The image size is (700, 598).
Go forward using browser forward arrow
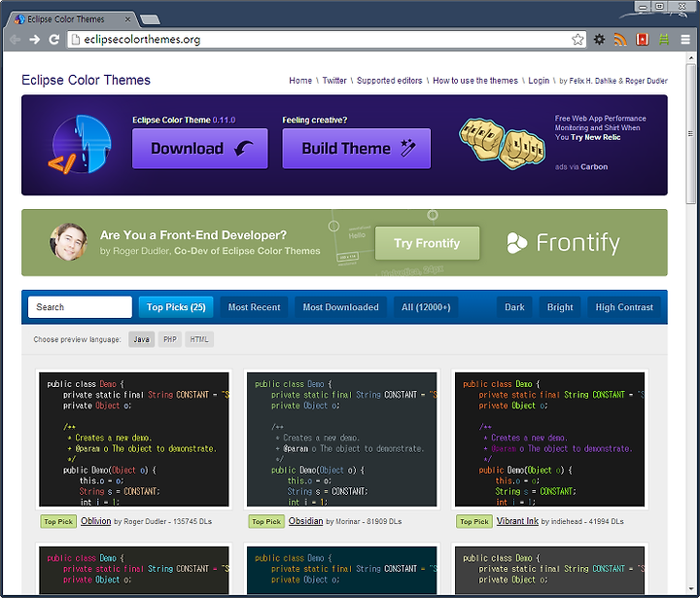pos(34,39)
